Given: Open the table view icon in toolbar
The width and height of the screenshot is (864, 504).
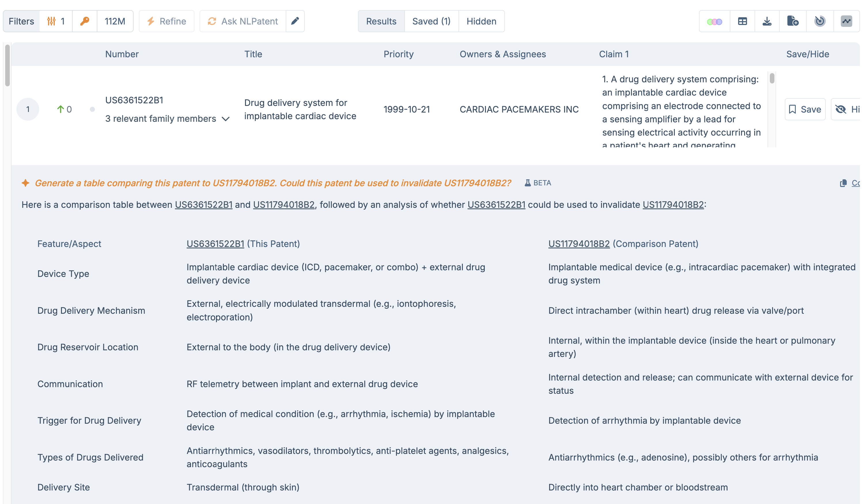Looking at the screenshot, I should coord(742,21).
